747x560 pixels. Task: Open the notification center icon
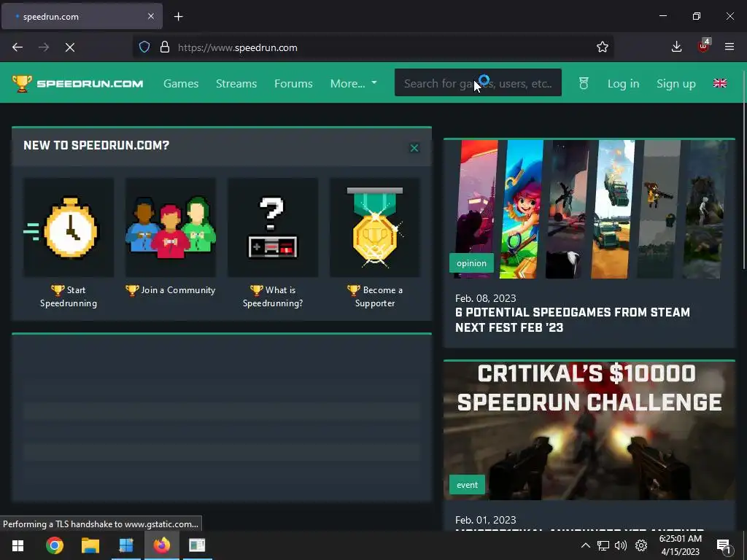coord(724,546)
